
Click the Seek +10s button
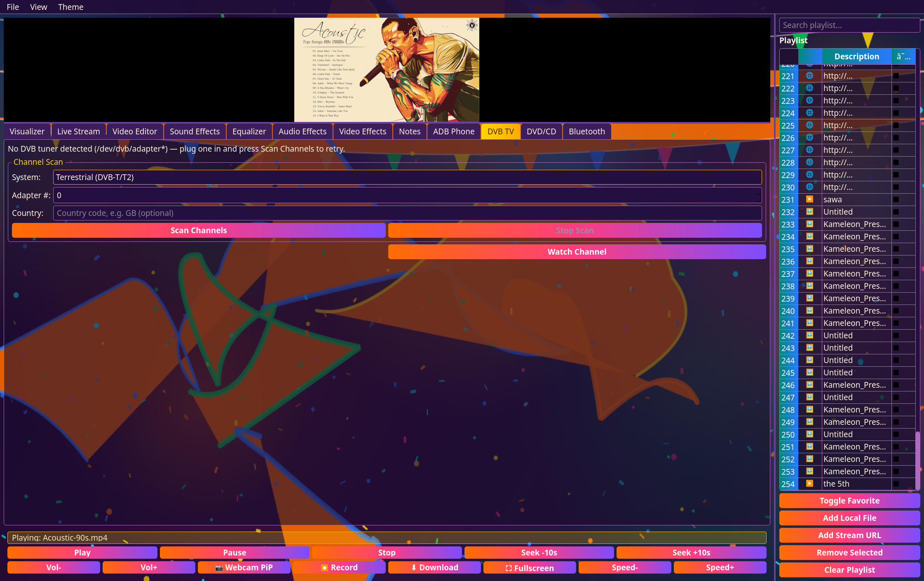(691, 553)
